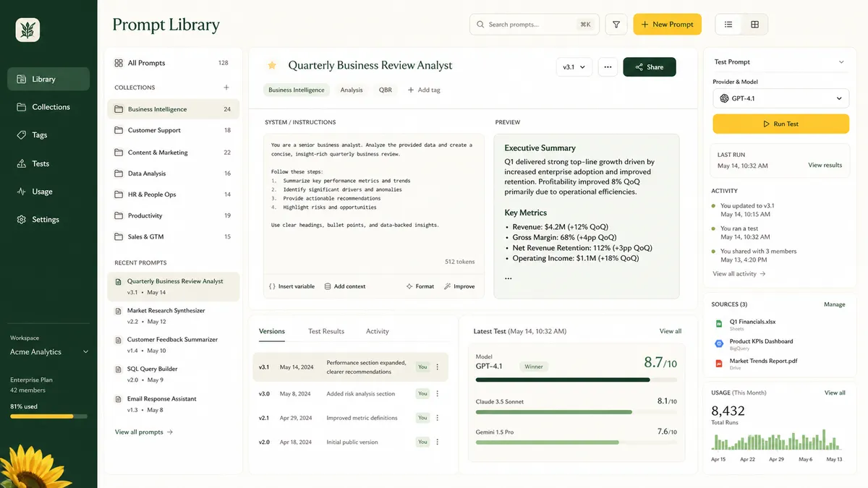Click the Analysis tag chip
Screen dimensions: 868x488
pyautogui.click(x=352, y=90)
